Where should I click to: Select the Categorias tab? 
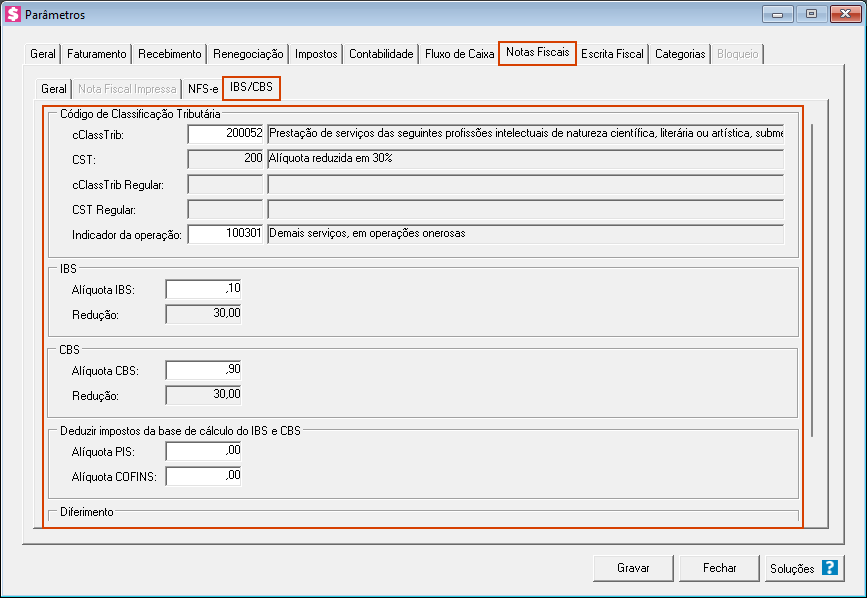(x=680, y=54)
